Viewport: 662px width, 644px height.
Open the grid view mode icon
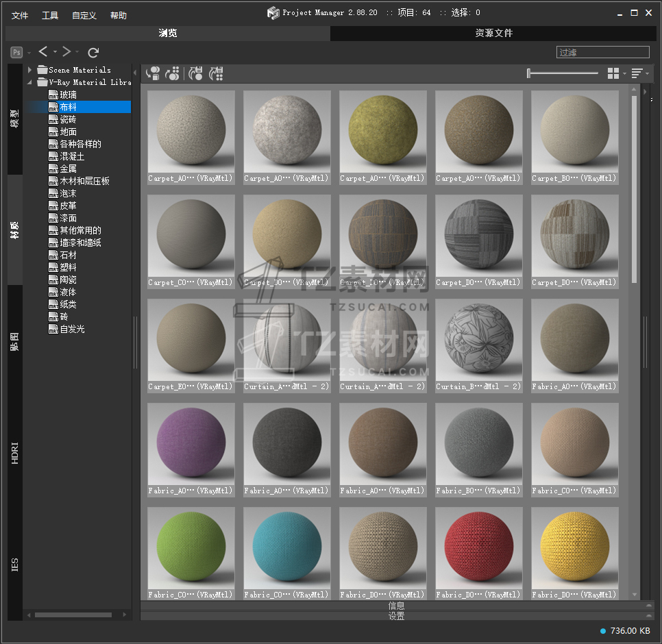pos(613,73)
